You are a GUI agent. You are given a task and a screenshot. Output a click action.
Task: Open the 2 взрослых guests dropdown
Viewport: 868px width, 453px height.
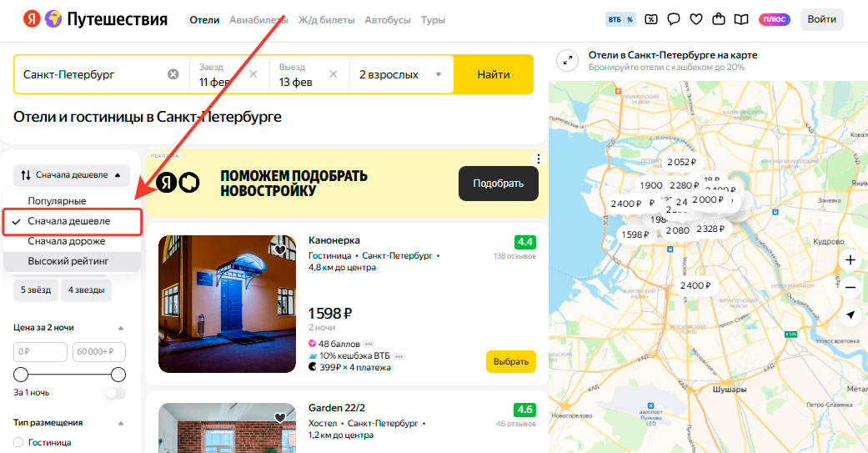click(x=401, y=74)
